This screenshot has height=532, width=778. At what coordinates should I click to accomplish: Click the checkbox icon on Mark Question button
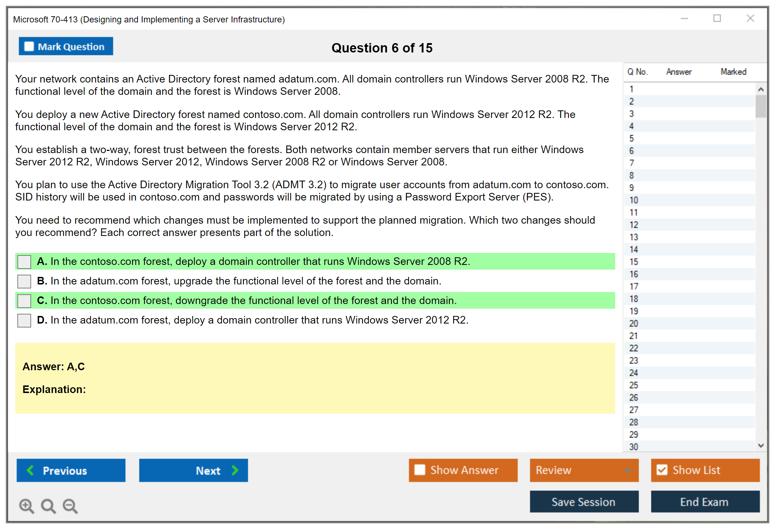(28, 46)
